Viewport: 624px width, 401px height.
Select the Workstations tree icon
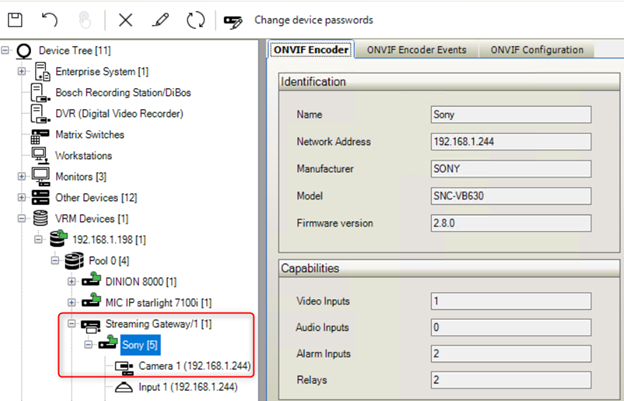pyautogui.click(x=41, y=155)
